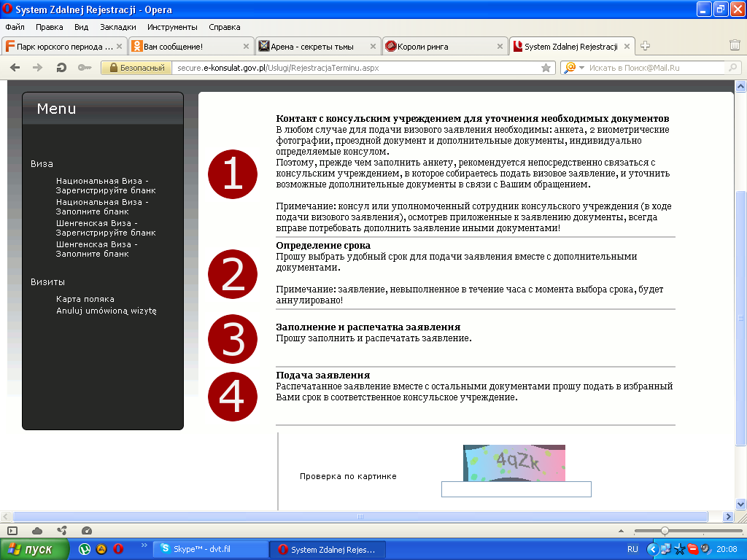Open the Инструменты menu
The width and height of the screenshot is (747, 560).
click(172, 27)
